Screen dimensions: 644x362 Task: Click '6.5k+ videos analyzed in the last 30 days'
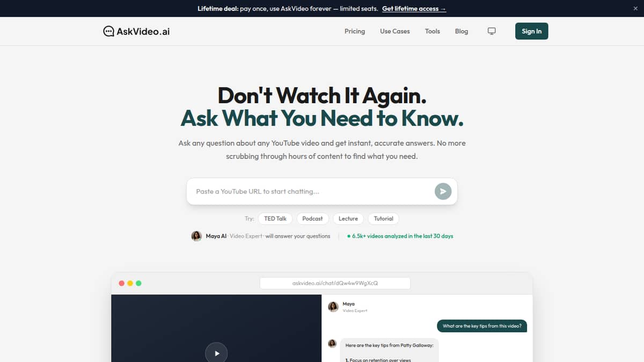tap(402, 236)
